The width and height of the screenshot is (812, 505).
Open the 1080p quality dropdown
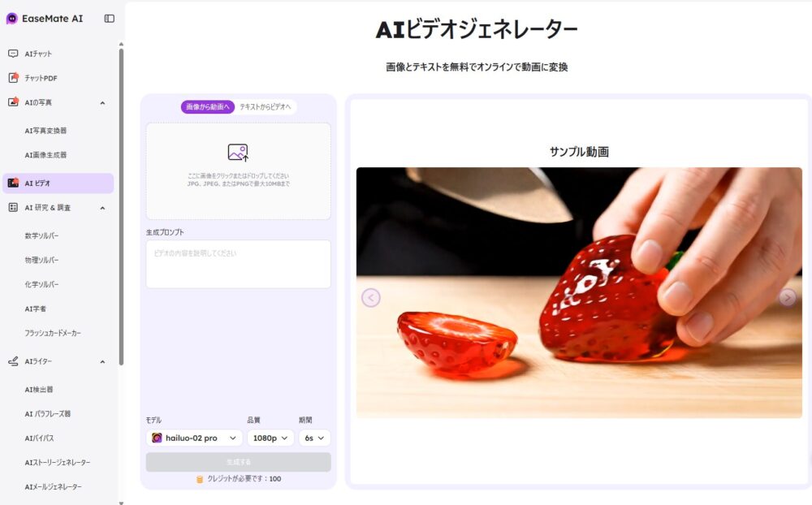270,438
